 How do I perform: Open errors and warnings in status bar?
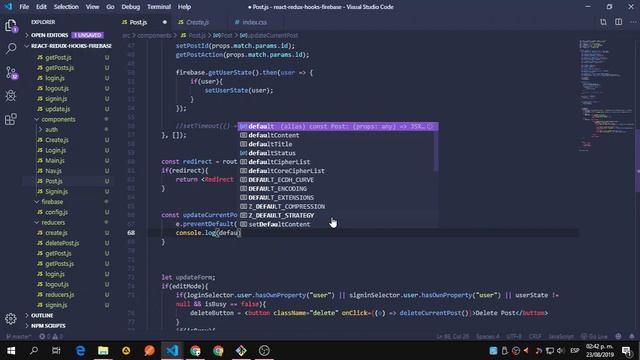tap(51, 337)
